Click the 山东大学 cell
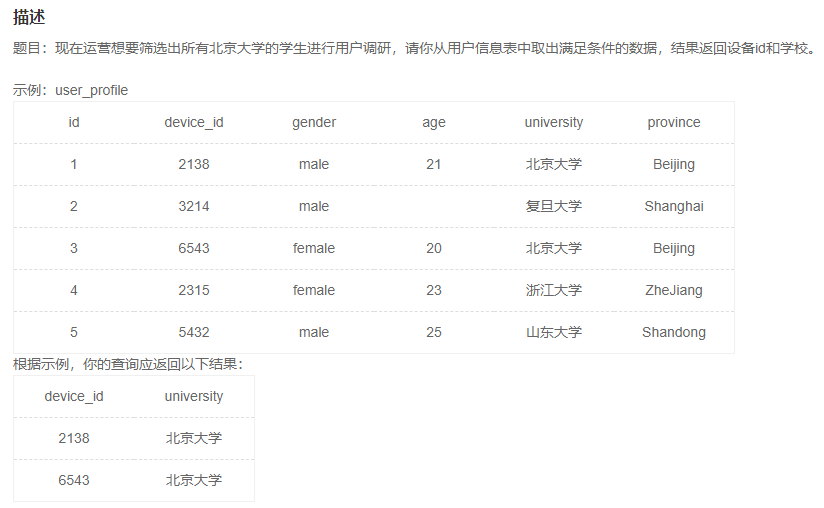Image resolution: width=824 pixels, height=508 pixels. click(x=554, y=333)
